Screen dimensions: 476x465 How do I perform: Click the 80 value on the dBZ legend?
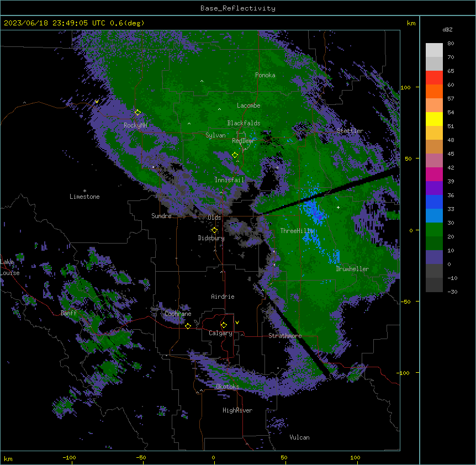451,44
